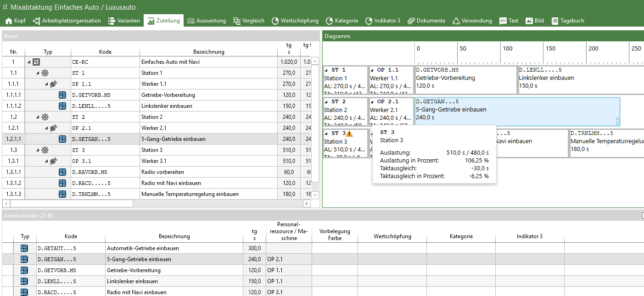
Task: Click the app icon in the title bar
Action: [5, 7]
